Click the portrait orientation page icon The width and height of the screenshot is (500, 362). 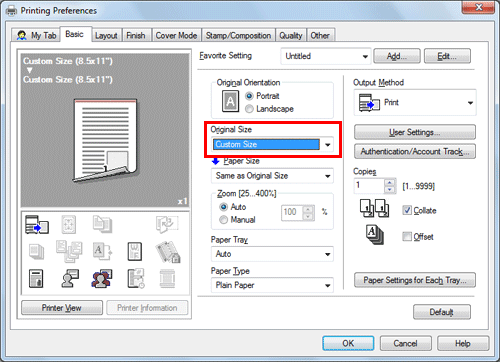click(230, 101)
